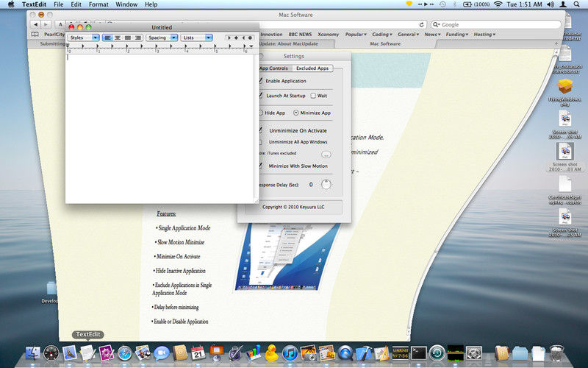Launch Keynote from the Dock

click(x=216, y=353)
